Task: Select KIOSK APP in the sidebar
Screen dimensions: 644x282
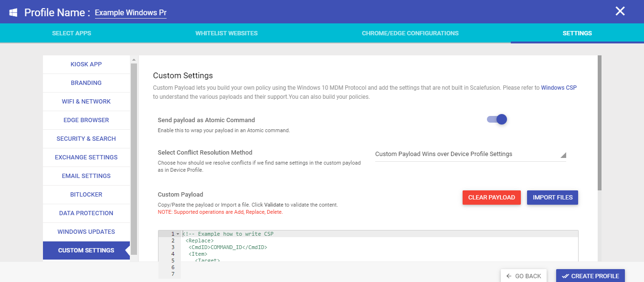Action: click(86, 64)
